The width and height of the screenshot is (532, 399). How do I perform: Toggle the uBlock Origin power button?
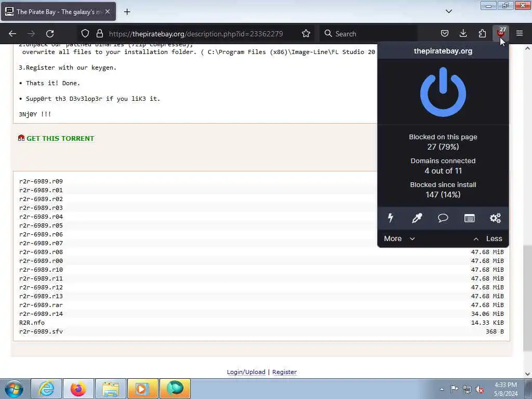coord(443,92)
